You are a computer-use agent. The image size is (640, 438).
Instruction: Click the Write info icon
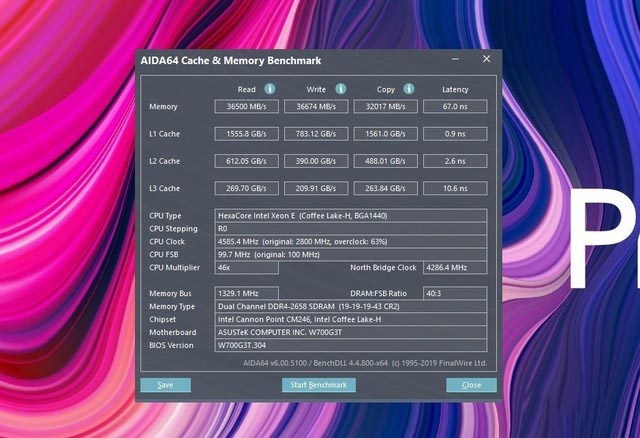[x=340, y=89]
